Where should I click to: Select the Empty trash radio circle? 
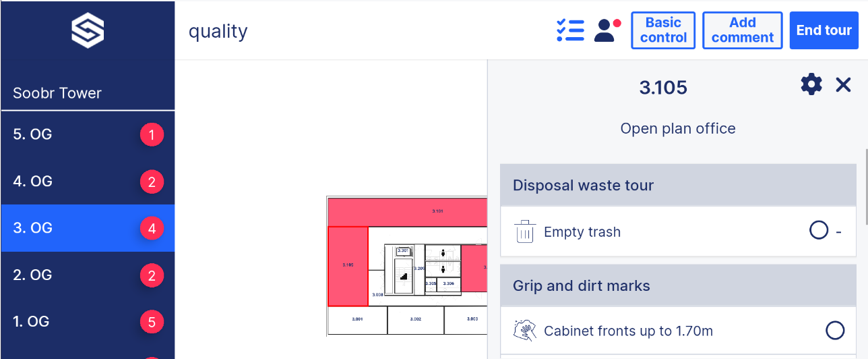818,231
